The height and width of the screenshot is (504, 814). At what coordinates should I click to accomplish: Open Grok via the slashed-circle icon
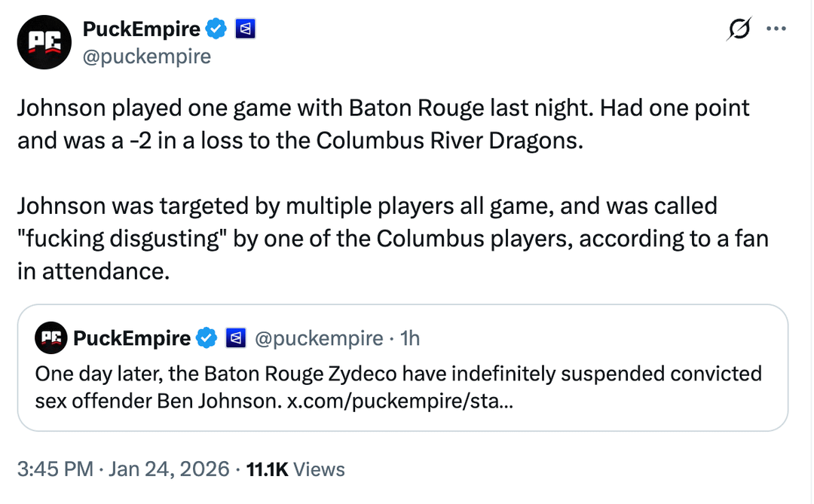(x=739, y=29)
